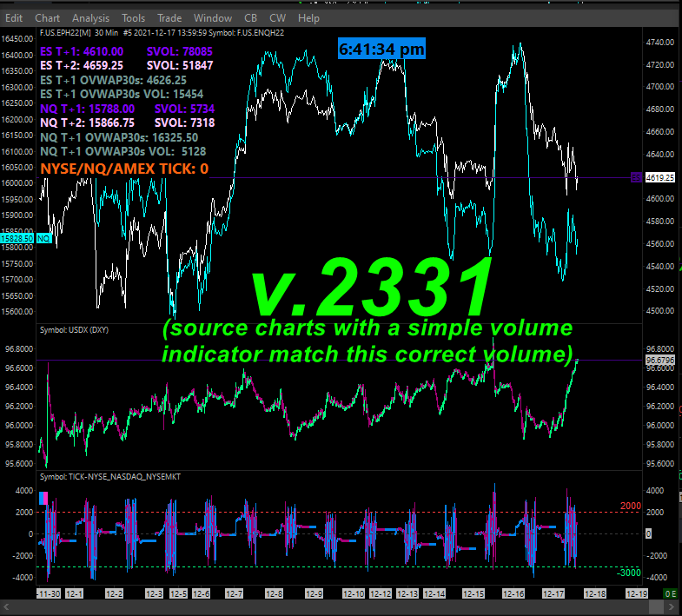Click SVOL: 51847 value
Screen dimensions: 682x616
pos(180,66)
